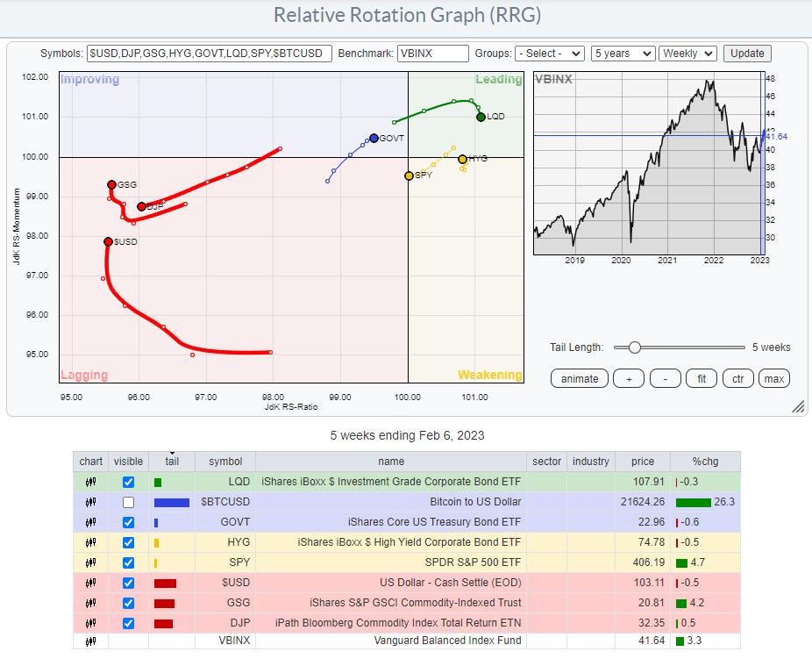Hide SPY using its visible checkbox
Image resolution: width=812 pixels, height=659 pixels.
(129, 562)
